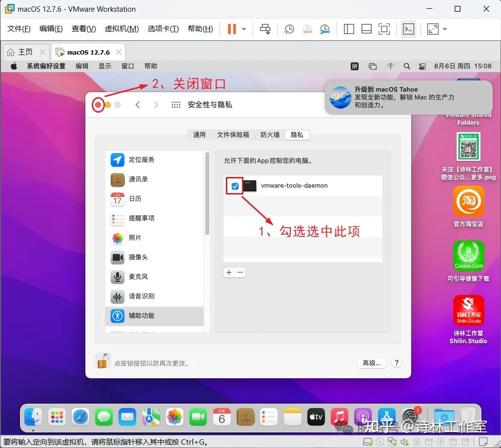Switch to the 文件保险箱 tab
501x448 pixels.
233,135
